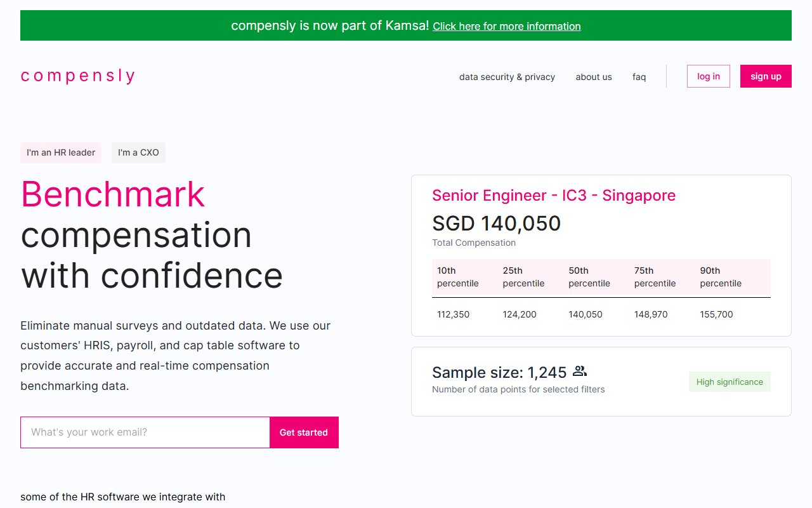Click the 112,350 table value
Viewport: 812px width, 508px height.
click(454, 314)
